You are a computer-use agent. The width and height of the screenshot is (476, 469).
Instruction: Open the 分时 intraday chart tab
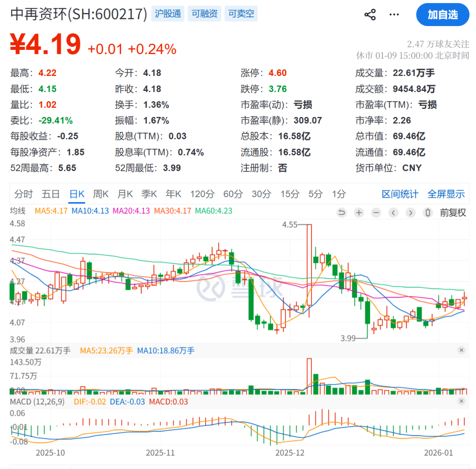tap(23, 194)
